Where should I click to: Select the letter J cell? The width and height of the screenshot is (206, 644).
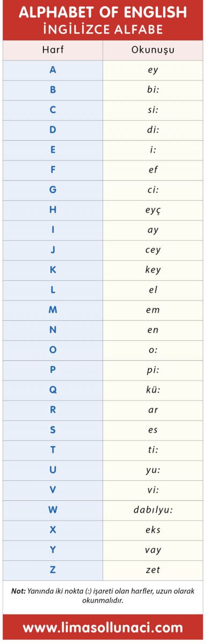[x=53, y=250]
